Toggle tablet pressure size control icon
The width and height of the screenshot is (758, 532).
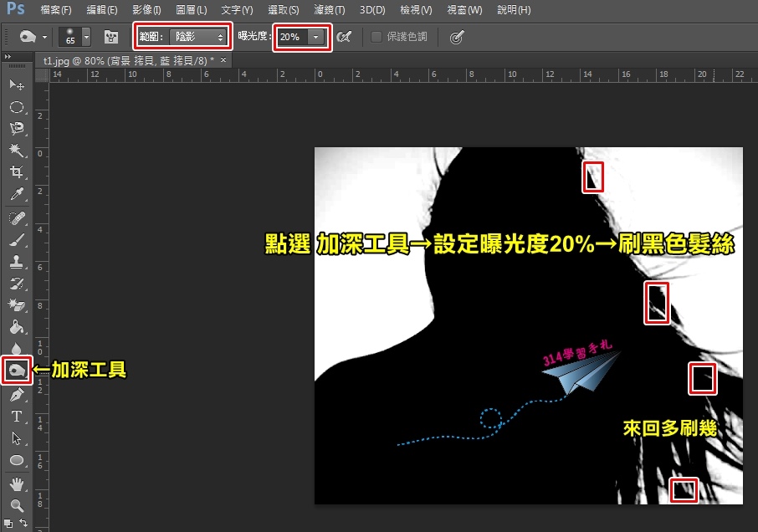coord(456,37)
